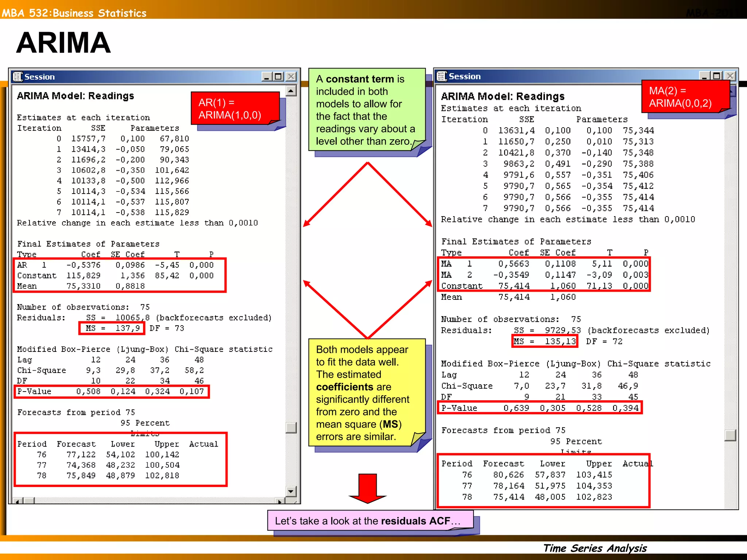Click the yellow 'Both models appear' note
747x560 pixels.
tap(367, 392)
